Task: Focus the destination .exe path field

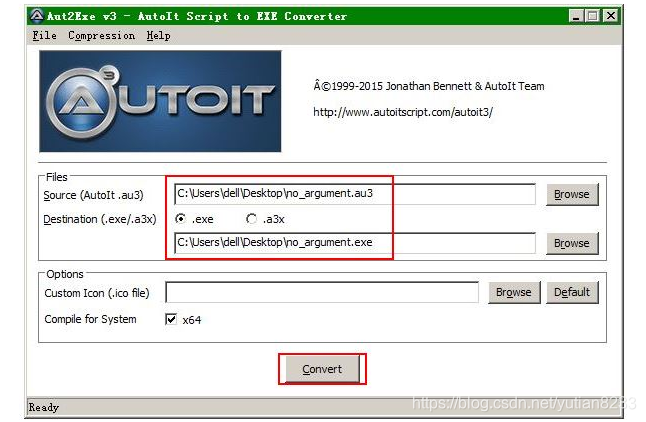Action: 355,243
